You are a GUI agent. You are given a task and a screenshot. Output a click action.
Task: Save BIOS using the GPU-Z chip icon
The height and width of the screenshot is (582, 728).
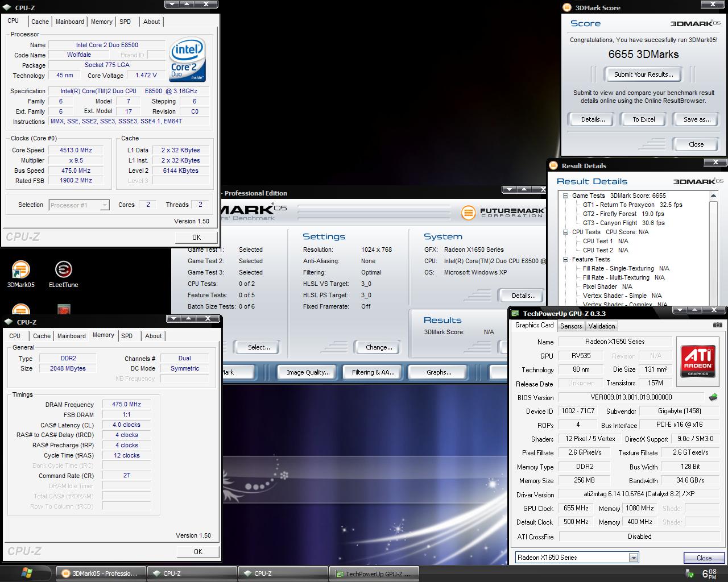point(713,397)
